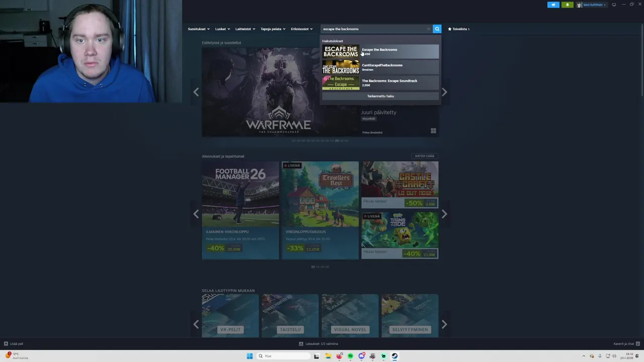Click the blue megaphone announcements icon
The height and width of the screenshot is (362, 644).
pyautogui.click(x=553, y=5)
